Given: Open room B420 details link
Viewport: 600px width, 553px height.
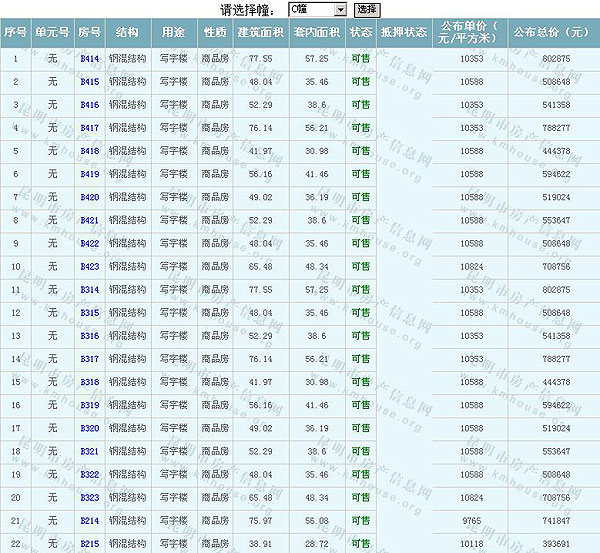Looking at the screenshot, I should tap(89, 197).
